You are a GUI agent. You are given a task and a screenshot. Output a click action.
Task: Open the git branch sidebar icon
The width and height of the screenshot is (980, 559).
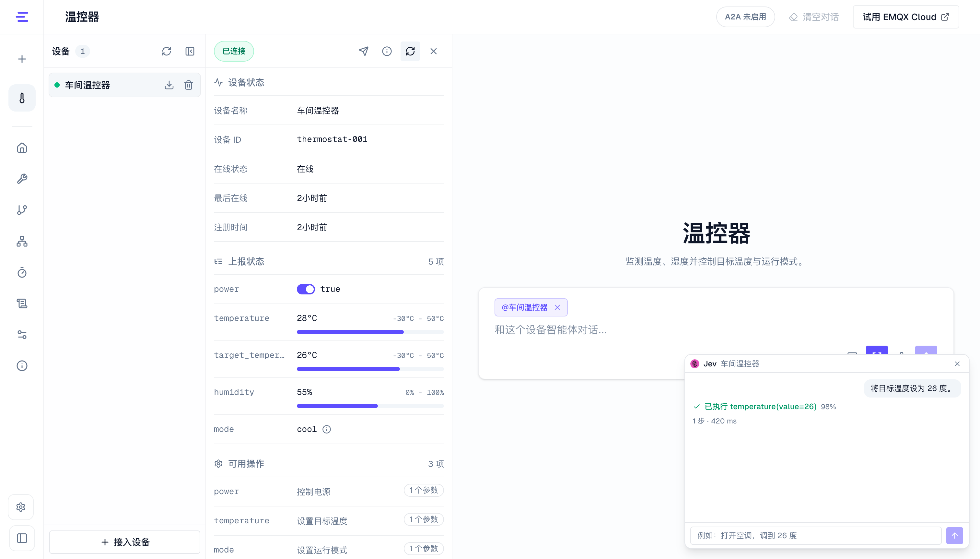pos(22,210)
